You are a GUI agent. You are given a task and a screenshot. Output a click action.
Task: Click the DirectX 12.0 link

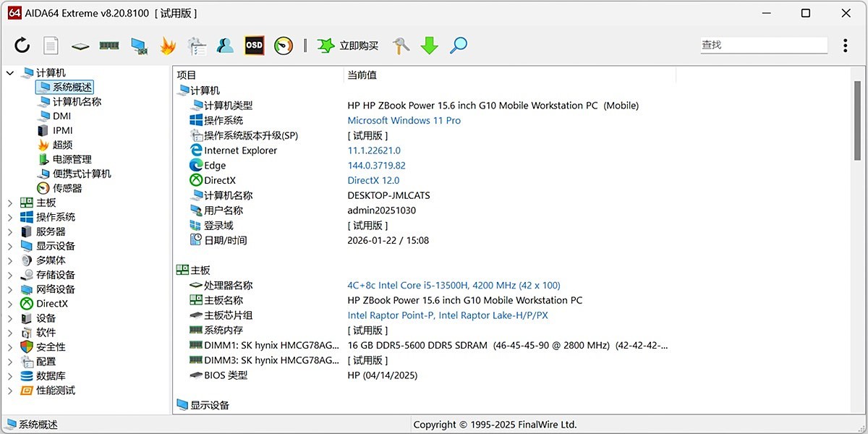point(373,180)
